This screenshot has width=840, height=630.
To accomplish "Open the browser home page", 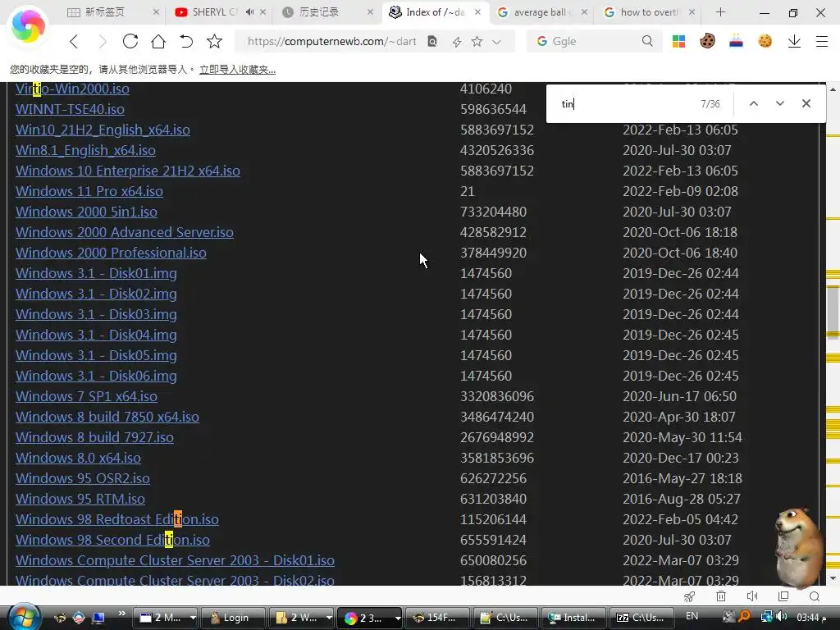I will [158, 41].
